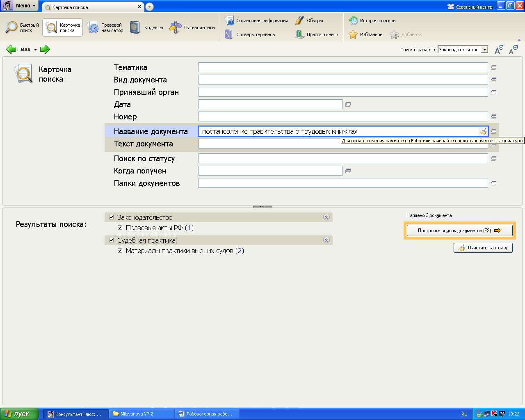Open Правовой навигатор
The image size is (525, 420).
(105, 27)
